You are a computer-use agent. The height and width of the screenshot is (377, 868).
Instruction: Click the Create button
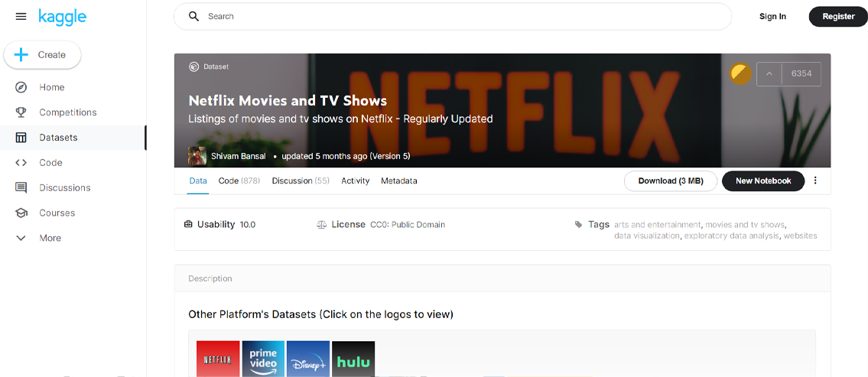(x=43, y=55)
